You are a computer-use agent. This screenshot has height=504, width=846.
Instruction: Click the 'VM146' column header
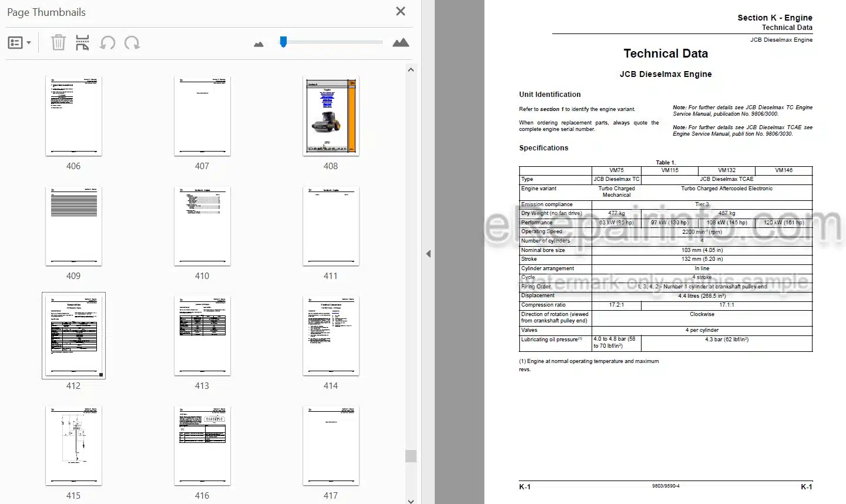(784, 170)
